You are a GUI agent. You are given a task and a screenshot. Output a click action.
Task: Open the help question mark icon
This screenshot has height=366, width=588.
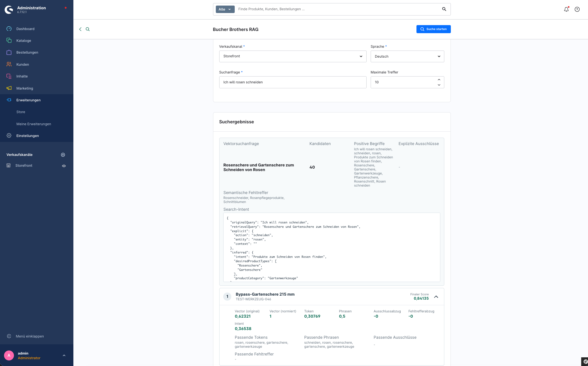pyautogui.click(x=577, y=9)
